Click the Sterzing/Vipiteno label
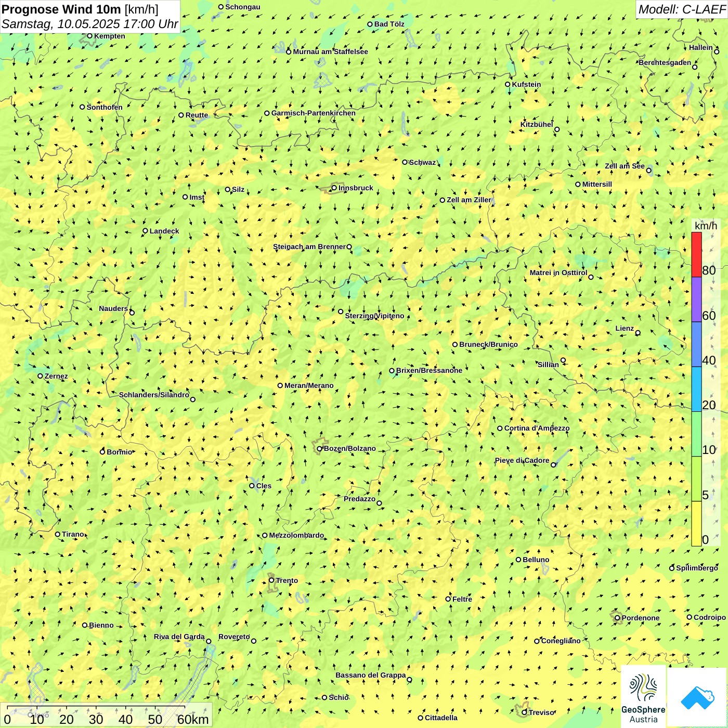Viewport: 728px width, 728px height. (374, 316)
